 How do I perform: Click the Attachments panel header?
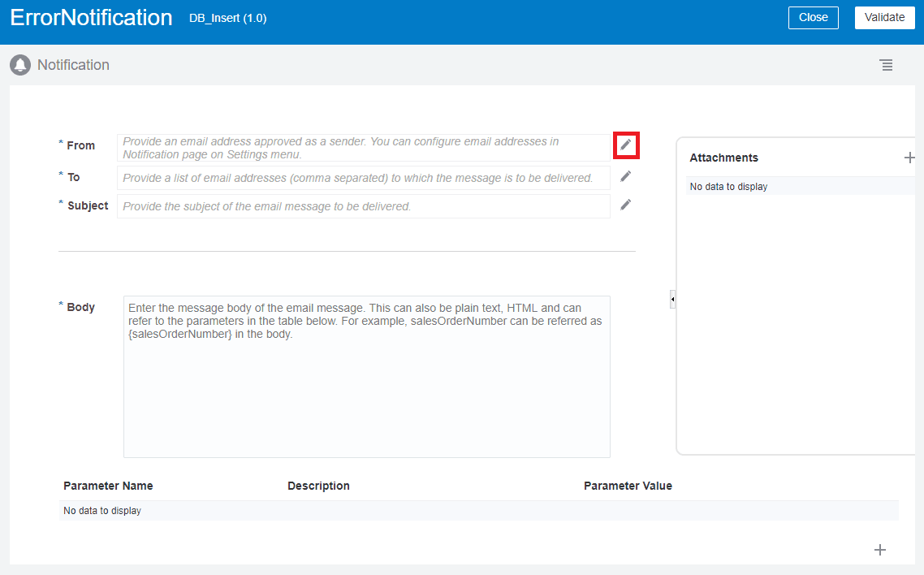click(723, 158)
